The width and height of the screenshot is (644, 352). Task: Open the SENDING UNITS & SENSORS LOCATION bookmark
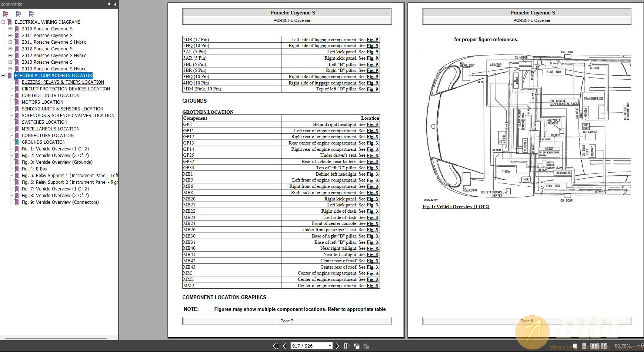click(x=62, y=109)
